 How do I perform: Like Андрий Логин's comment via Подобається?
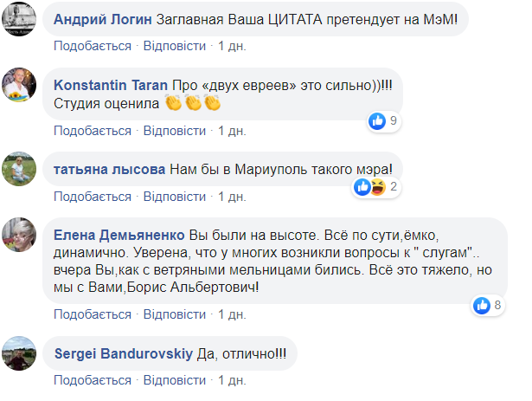click(92, 44)
